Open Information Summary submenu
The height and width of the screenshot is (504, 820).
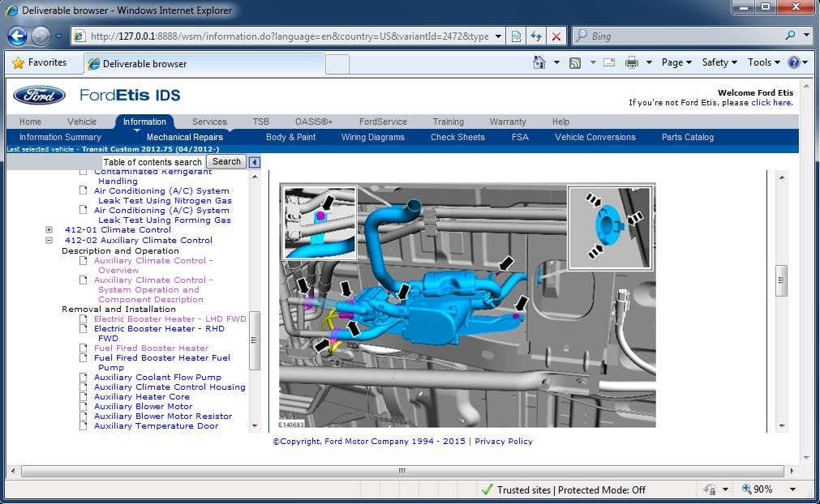point(60,137)
